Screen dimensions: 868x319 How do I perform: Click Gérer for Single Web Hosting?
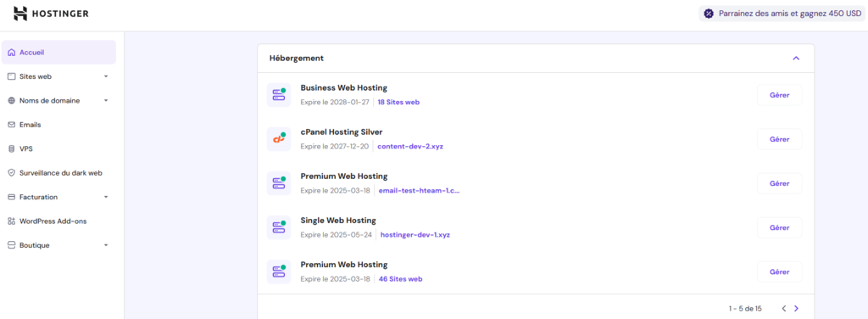click(780, 227)
